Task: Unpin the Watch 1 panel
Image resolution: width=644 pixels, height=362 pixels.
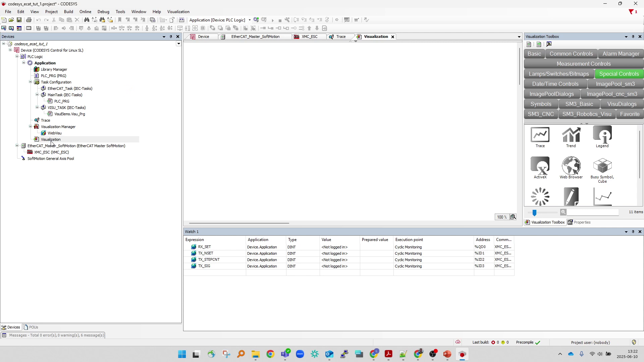Action: coord(633,232)
